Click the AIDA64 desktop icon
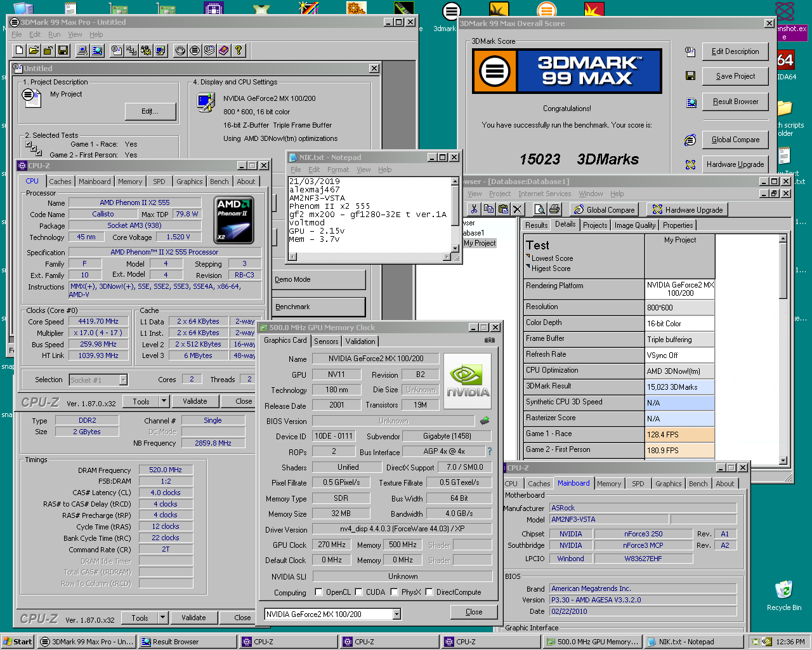 click(x=785, y=65)
